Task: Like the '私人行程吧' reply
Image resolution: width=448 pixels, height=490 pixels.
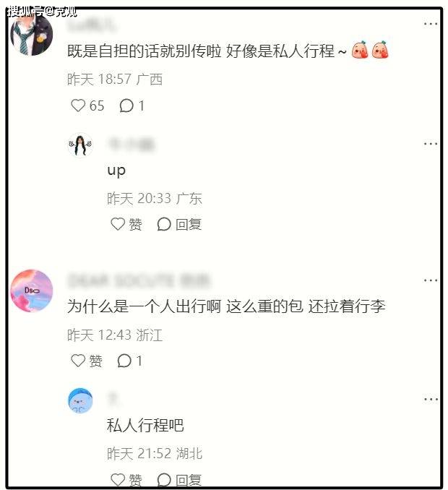Action: [x=126, y=479]
